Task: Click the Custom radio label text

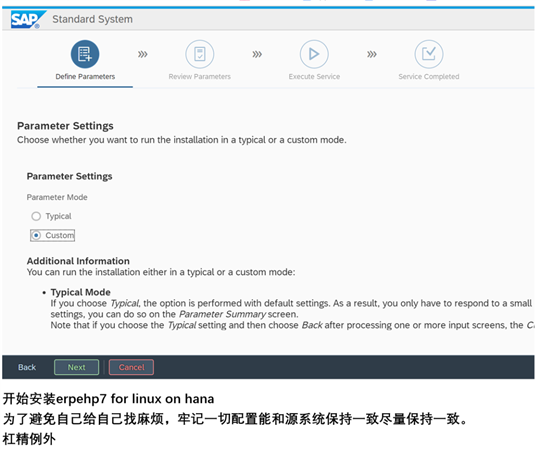Action: pyautogui.click(x=60, y=236)
